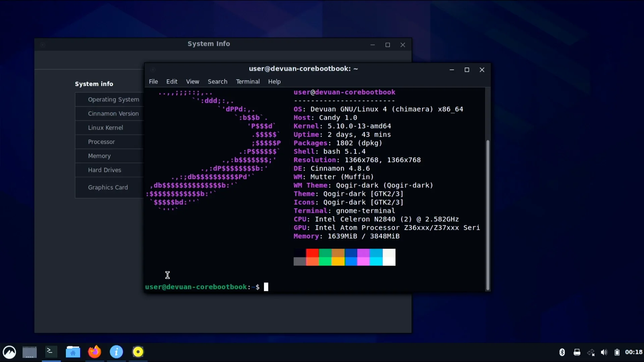Click the OS line reading Devuan GNU/Linux
Screen dimensions: 644x362
[x=378, y=109]
